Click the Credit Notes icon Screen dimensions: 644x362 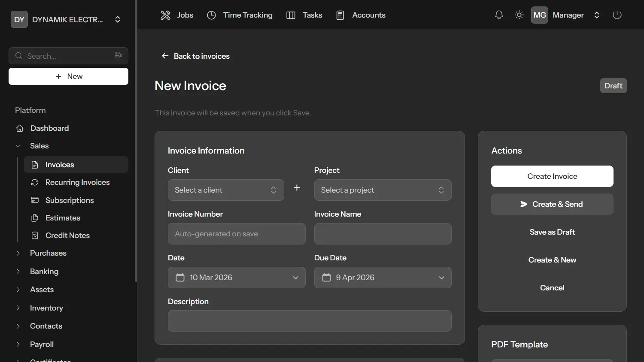(x=35, y=235)
